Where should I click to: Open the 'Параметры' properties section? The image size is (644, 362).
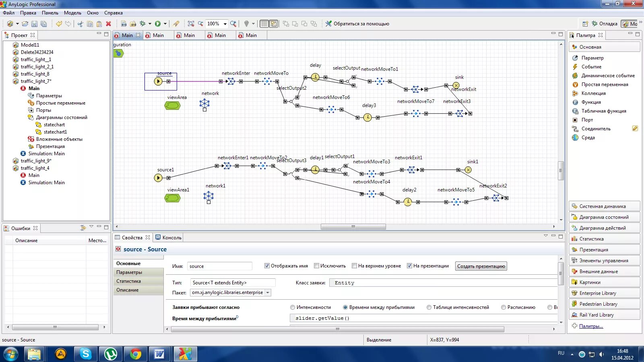pyautogui.click(x=138, y=272)
